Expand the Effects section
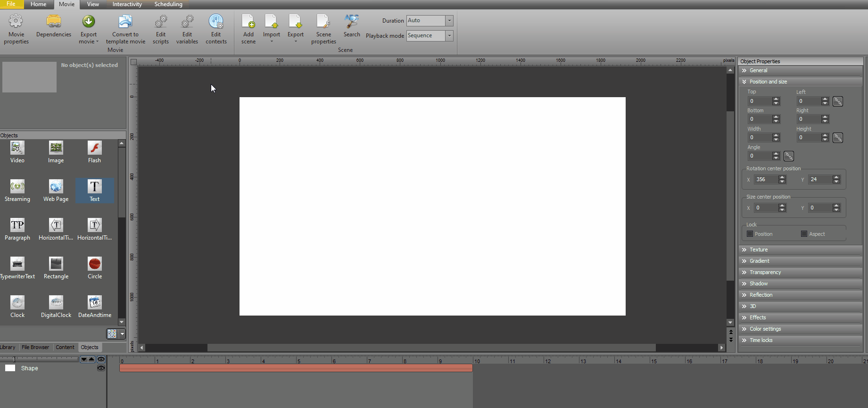 coord(800,317)
